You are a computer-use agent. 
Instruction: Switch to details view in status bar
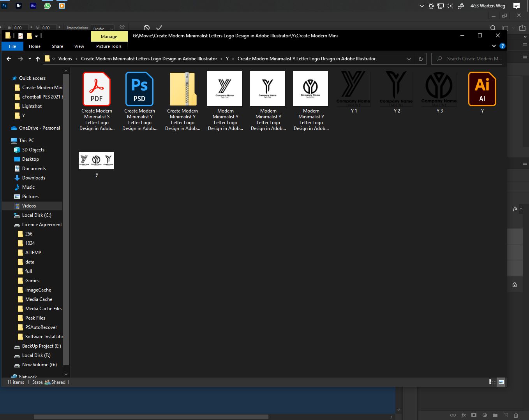(x=492, y=382)
